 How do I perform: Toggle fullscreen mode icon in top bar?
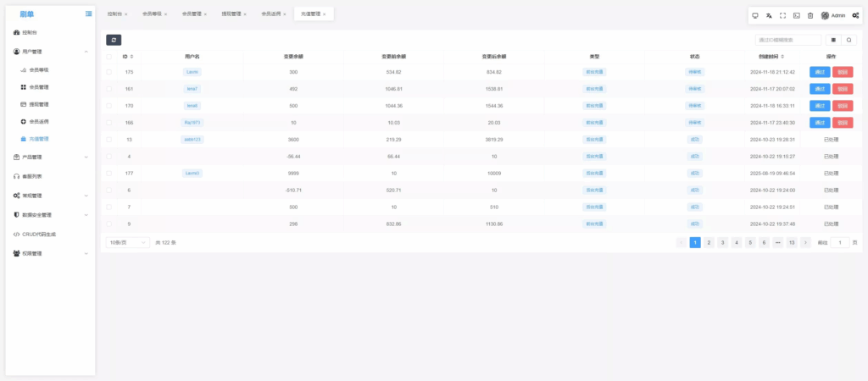pyautogui.click(x=782, y=15)
